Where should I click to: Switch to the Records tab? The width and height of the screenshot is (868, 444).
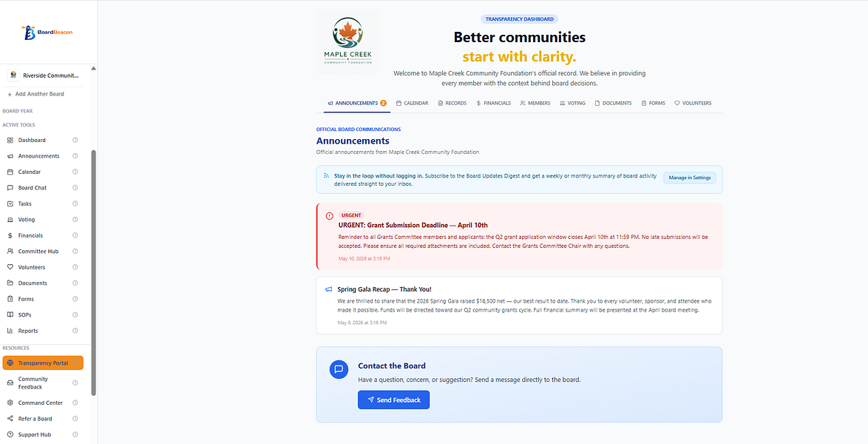452,103
